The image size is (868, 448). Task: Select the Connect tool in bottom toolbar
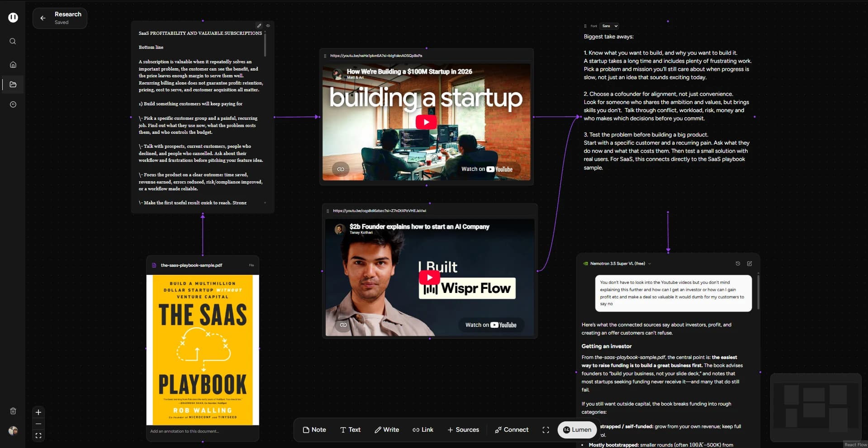tap(512, 430)
